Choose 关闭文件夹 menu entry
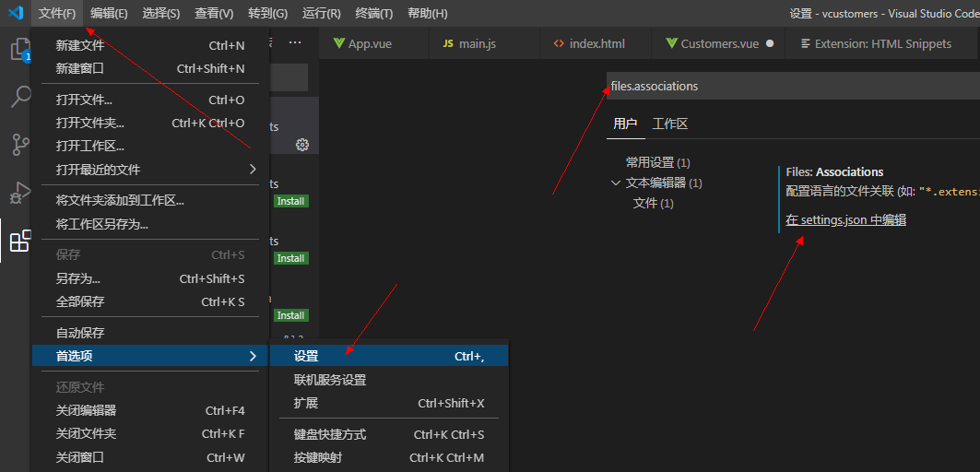Screen dimensions: 980x472 [x=150, y=434]
